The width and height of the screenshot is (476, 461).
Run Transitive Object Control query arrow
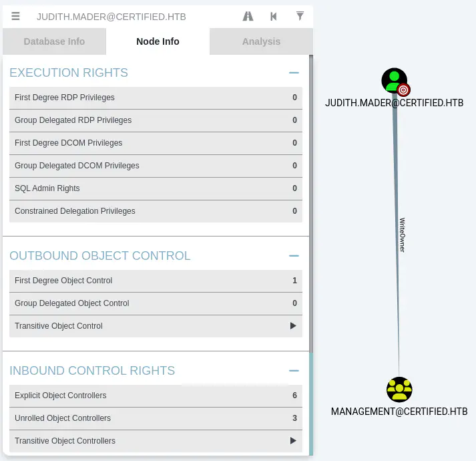click(x=293, y=326)
